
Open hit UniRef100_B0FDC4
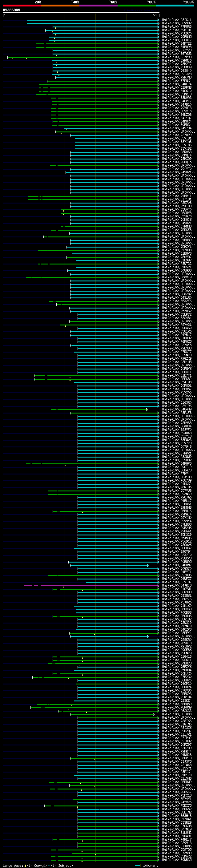177,125
